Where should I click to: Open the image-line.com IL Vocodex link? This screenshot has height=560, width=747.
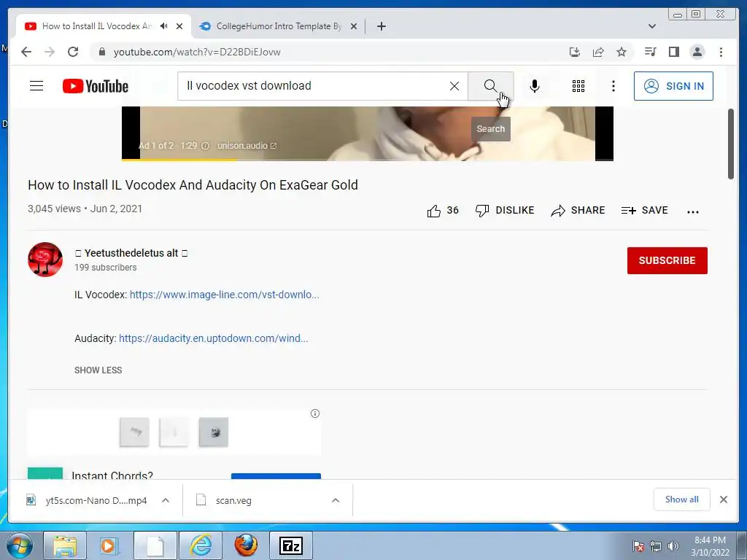(x=225, y=295)
